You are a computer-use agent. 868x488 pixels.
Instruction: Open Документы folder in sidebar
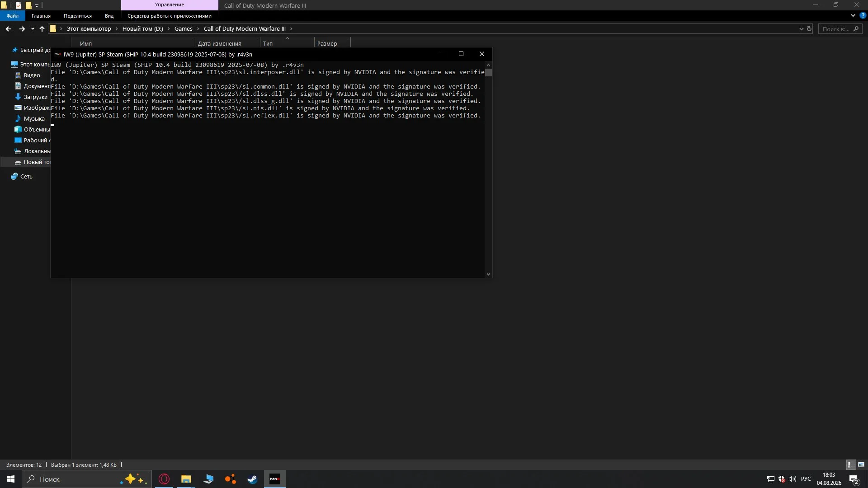point(33,86)
